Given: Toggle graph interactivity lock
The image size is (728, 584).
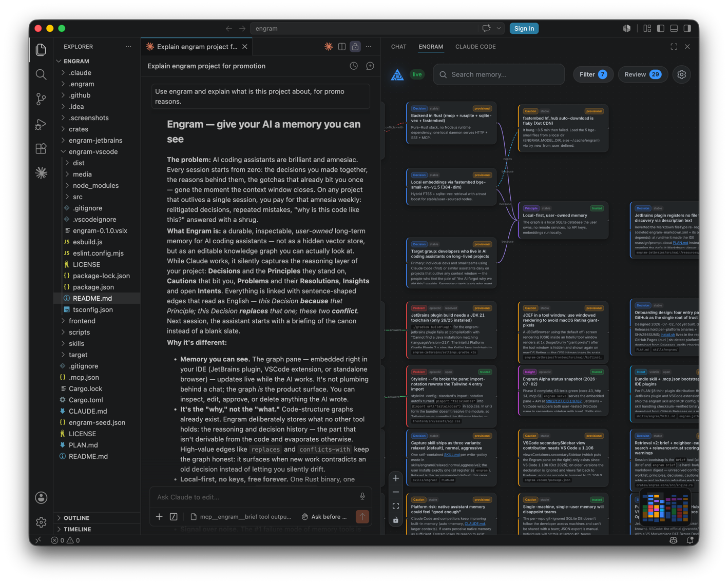Looking at the screenshot, I should click(x=396, y=520).
